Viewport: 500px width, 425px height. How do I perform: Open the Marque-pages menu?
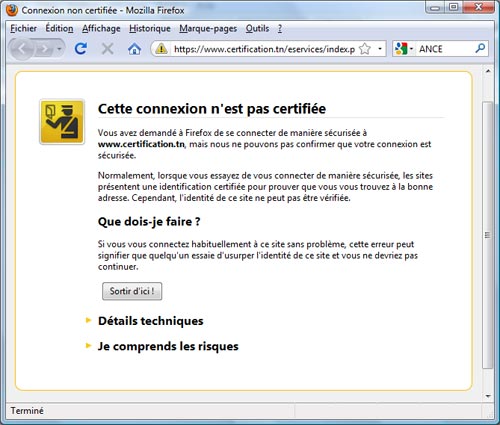tap(208, 29)
